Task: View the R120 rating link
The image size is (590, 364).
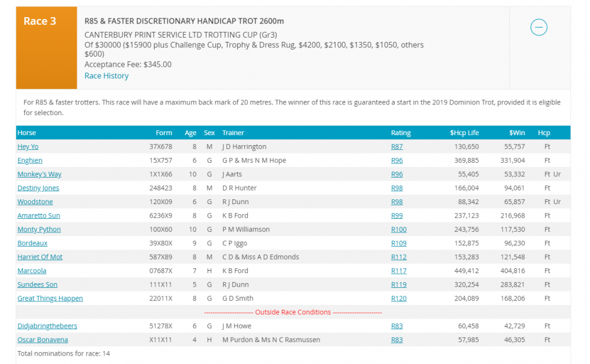Action: click(x=398, y=299)
